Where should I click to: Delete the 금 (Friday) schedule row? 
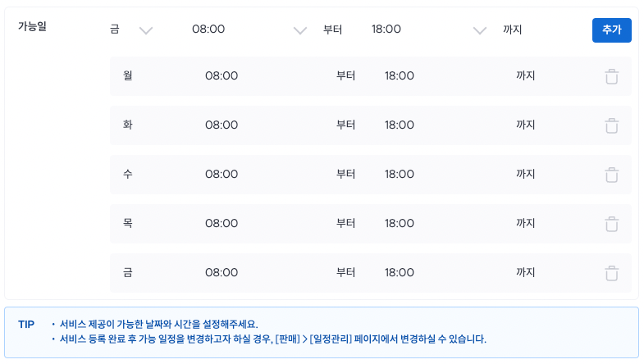(x=611, y=273)
